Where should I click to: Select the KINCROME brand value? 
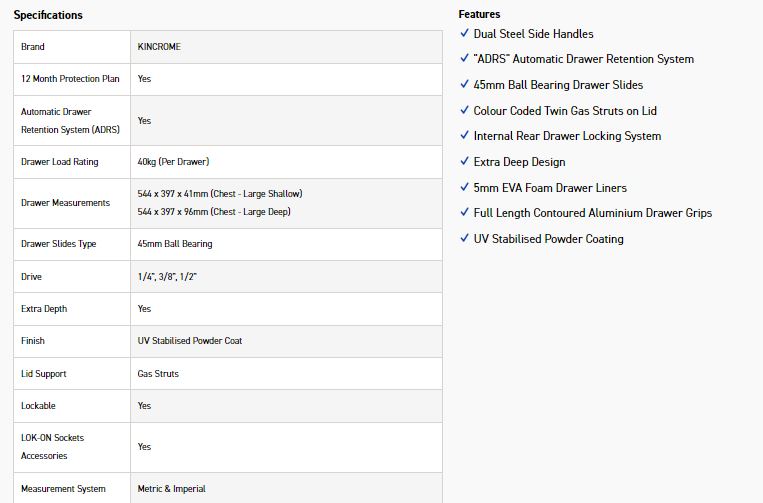[160, 46]
